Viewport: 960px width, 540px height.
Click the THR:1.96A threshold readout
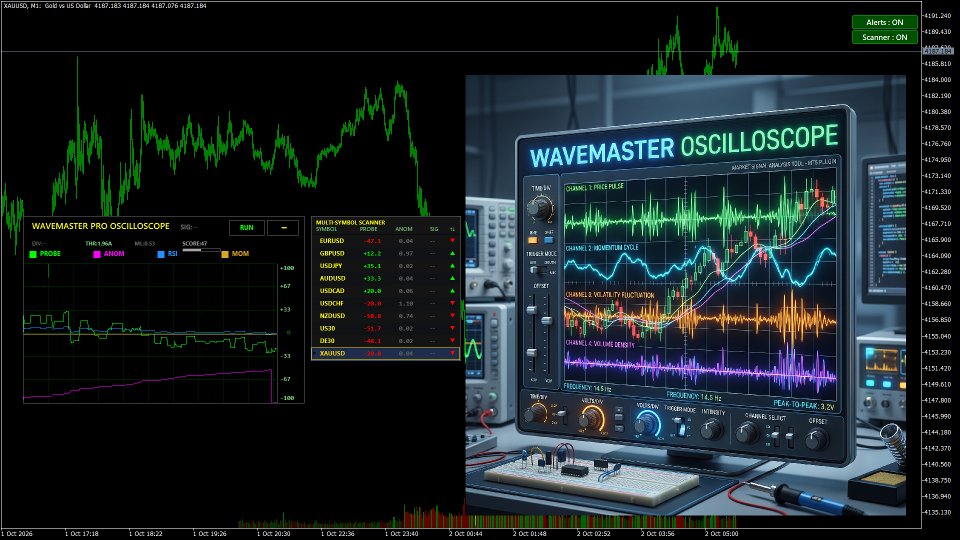point(99,244)
